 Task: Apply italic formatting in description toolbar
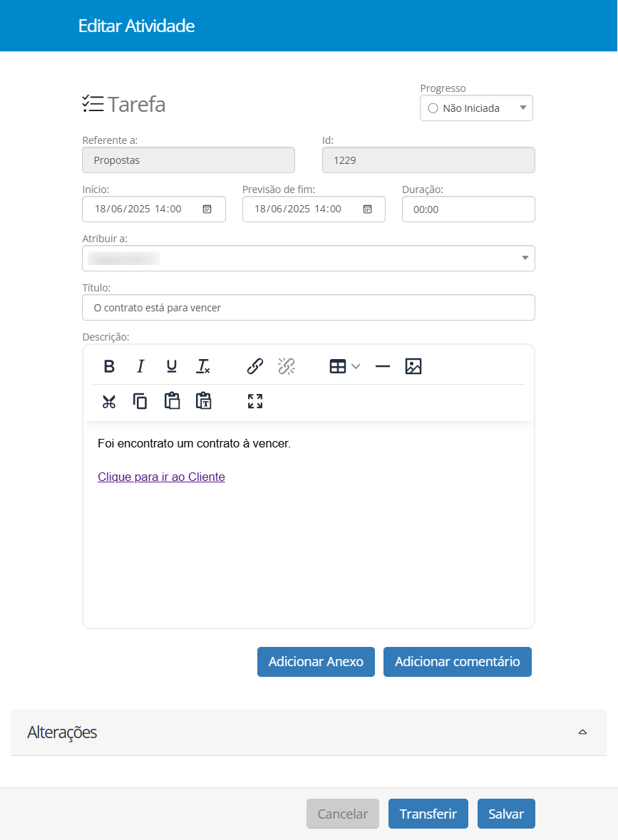point(140,366)
